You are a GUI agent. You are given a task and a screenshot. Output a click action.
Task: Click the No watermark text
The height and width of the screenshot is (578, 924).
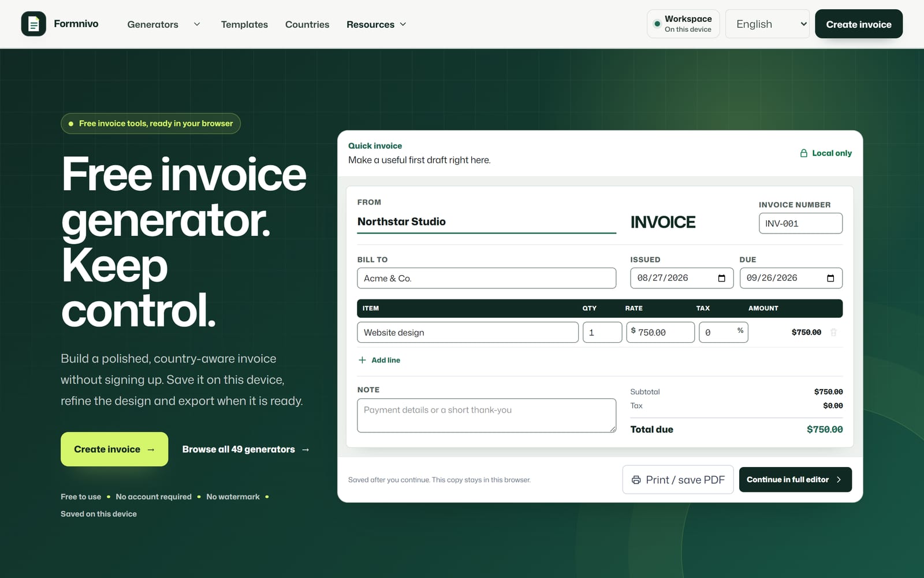click(233, 497)
